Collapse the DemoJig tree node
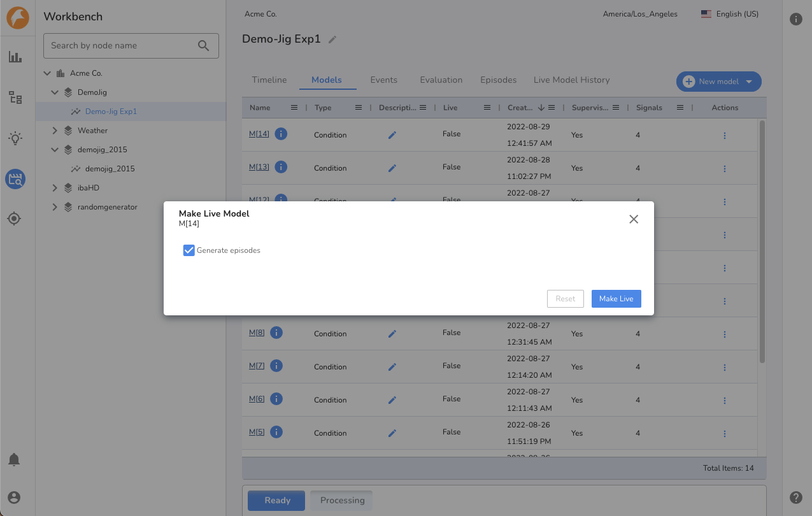 click(55, 92)
